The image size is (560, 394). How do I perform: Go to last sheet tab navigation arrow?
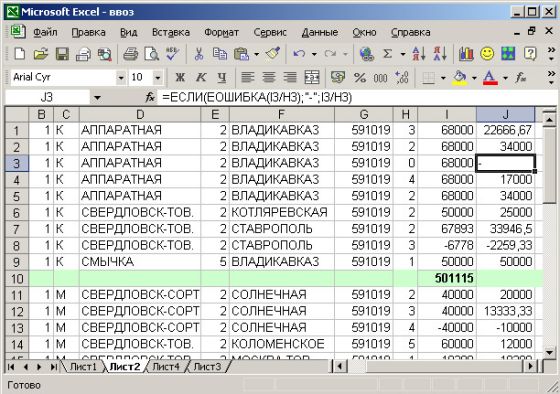tap(54, 366)
